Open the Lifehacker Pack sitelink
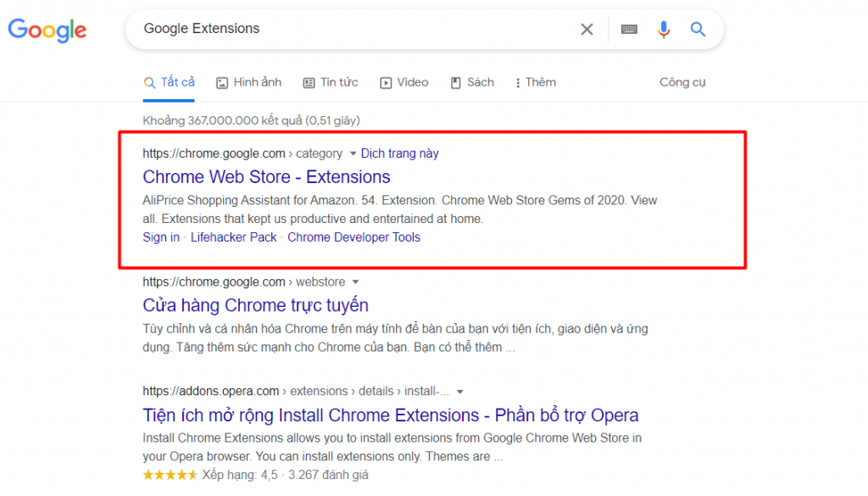Viewport: 868px width, 496px height. 234,237
